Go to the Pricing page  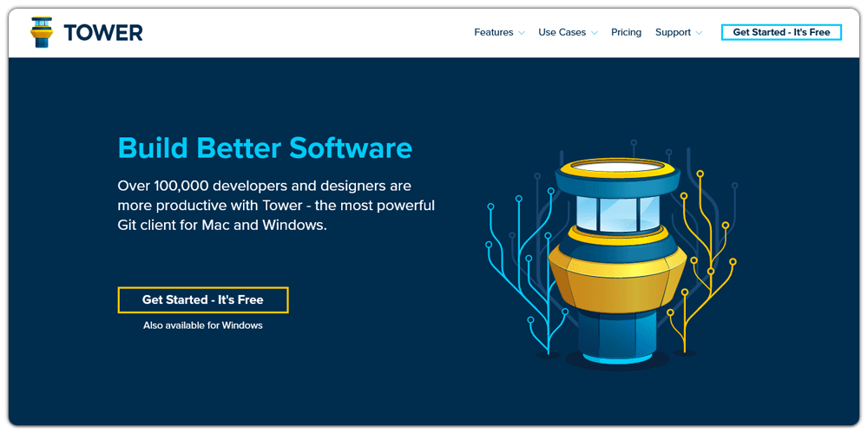click(626, 32)
